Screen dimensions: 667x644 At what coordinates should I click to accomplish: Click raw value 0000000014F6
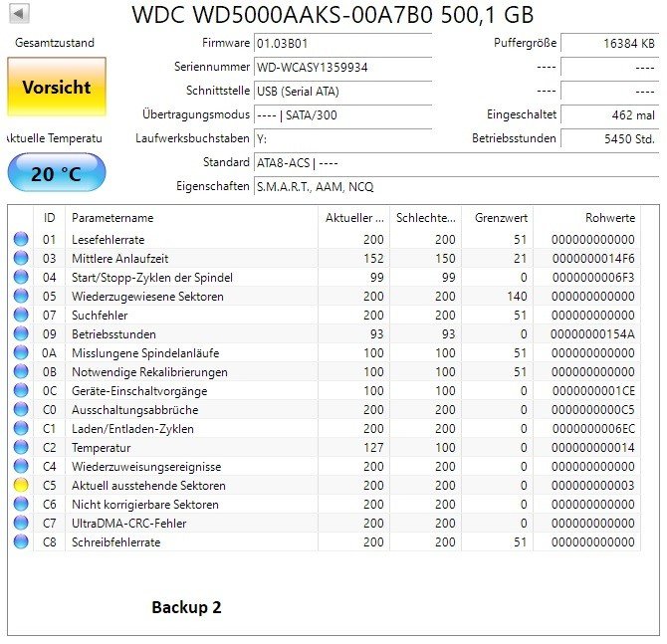tap(593, 258)
